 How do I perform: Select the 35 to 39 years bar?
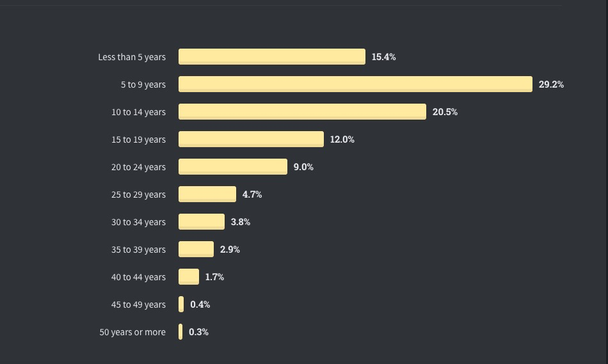(x=196, y=249)
